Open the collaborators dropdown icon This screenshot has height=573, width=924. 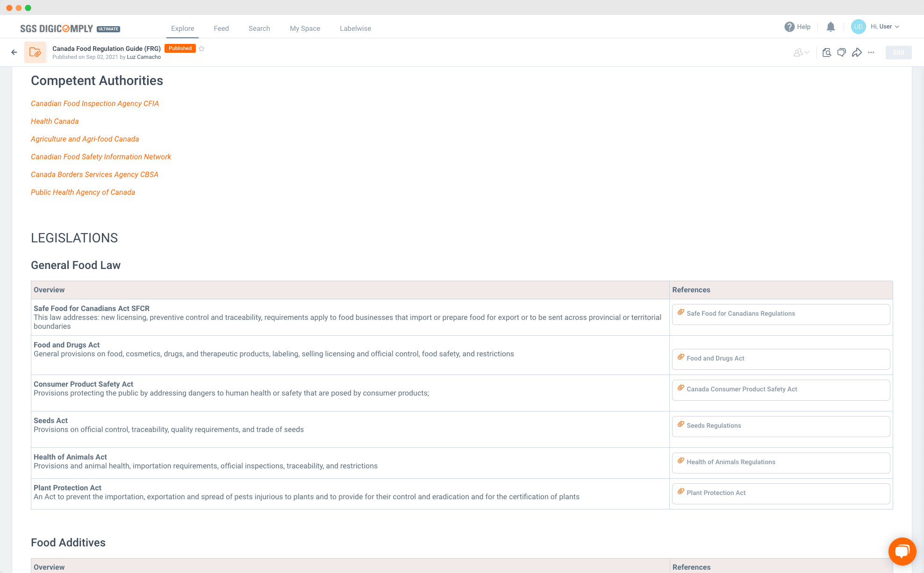click(x=801, y=52)
